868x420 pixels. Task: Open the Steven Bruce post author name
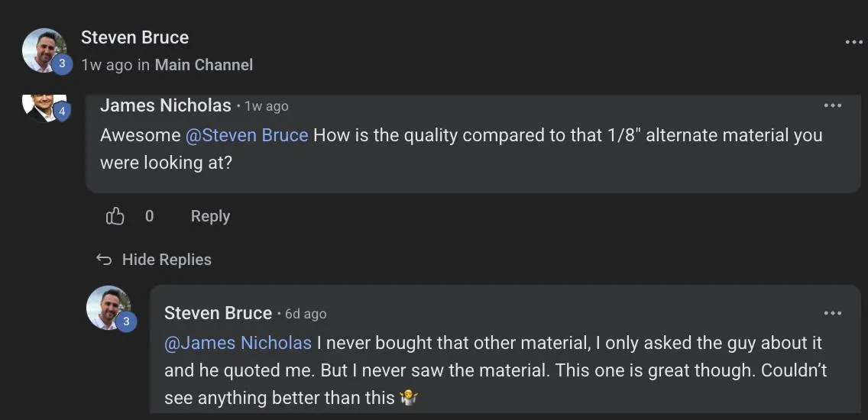click(x=134, y=37)
